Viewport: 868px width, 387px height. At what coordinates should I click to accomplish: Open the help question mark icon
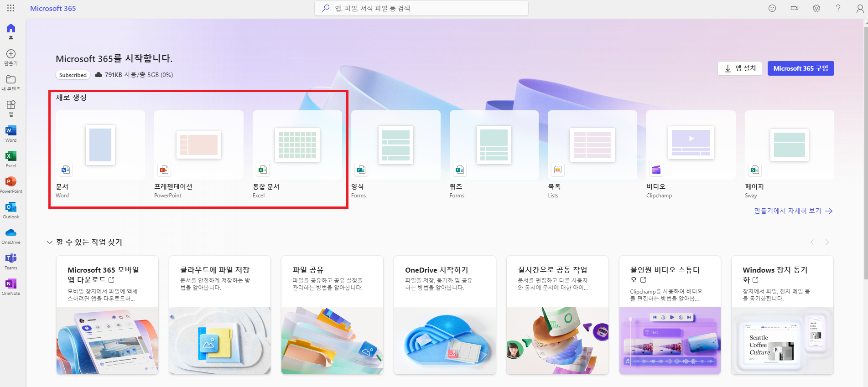click(838, 8)
